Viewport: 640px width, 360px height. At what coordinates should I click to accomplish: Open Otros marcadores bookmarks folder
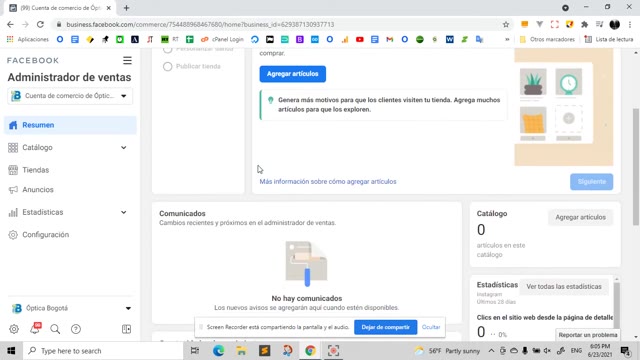click(x=547, y=39)
